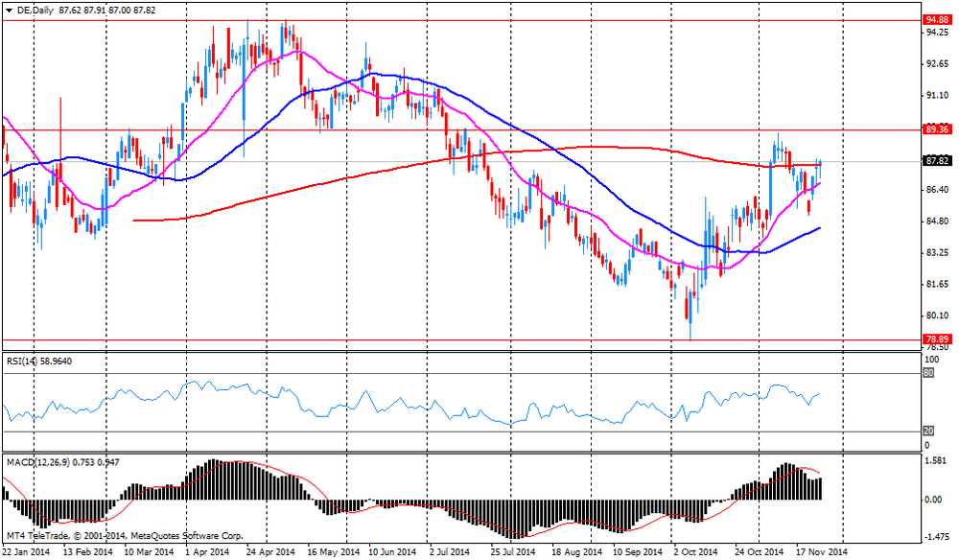Click the MT4 TeleTrade copyright text
The height and width of the screenshot is (560, 959).
tap(125, 536)
